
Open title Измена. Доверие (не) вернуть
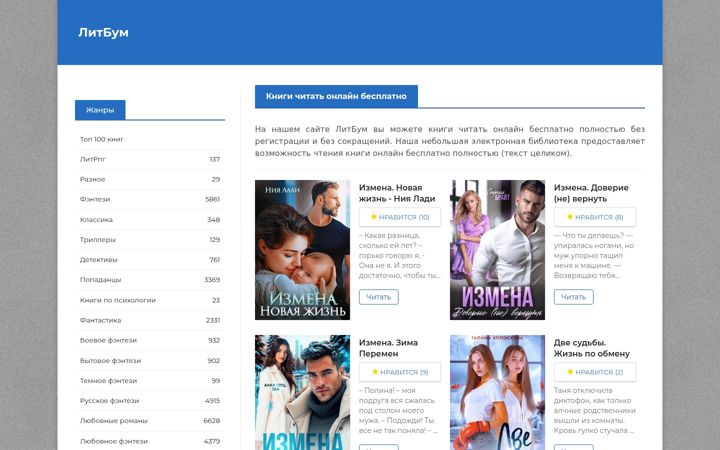[x=591, y=193]
